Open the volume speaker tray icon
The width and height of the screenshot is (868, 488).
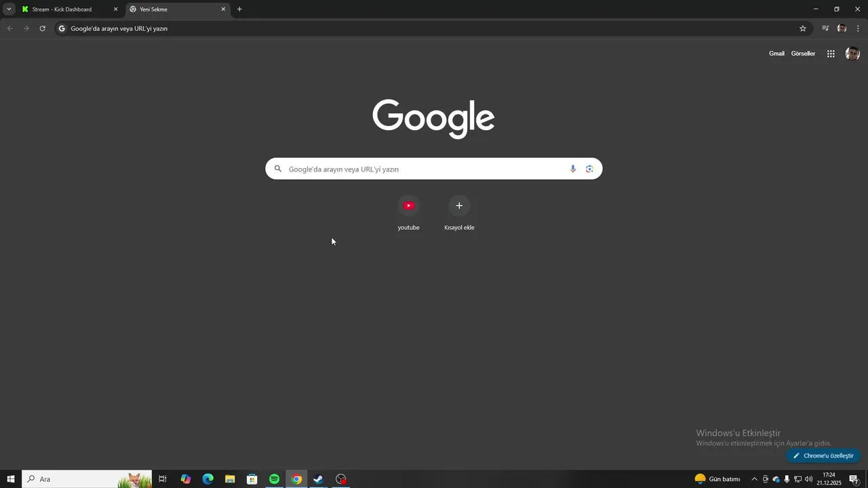click(808, 479)
